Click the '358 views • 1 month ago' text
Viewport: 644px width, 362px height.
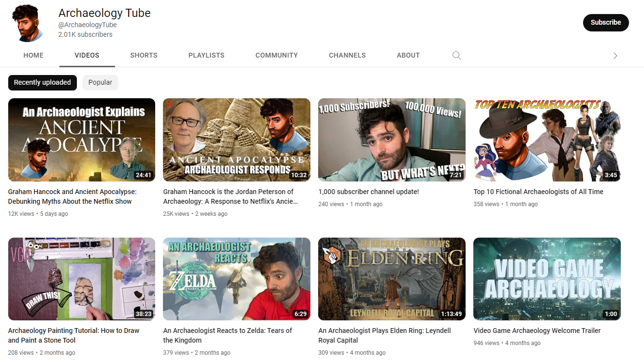point(506,204)
